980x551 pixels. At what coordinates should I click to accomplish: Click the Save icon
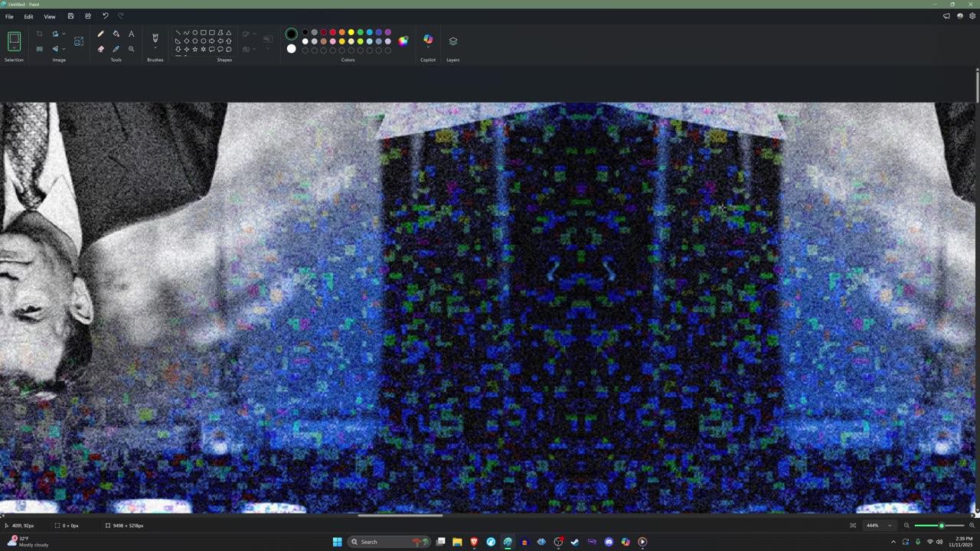click(70, 16)
